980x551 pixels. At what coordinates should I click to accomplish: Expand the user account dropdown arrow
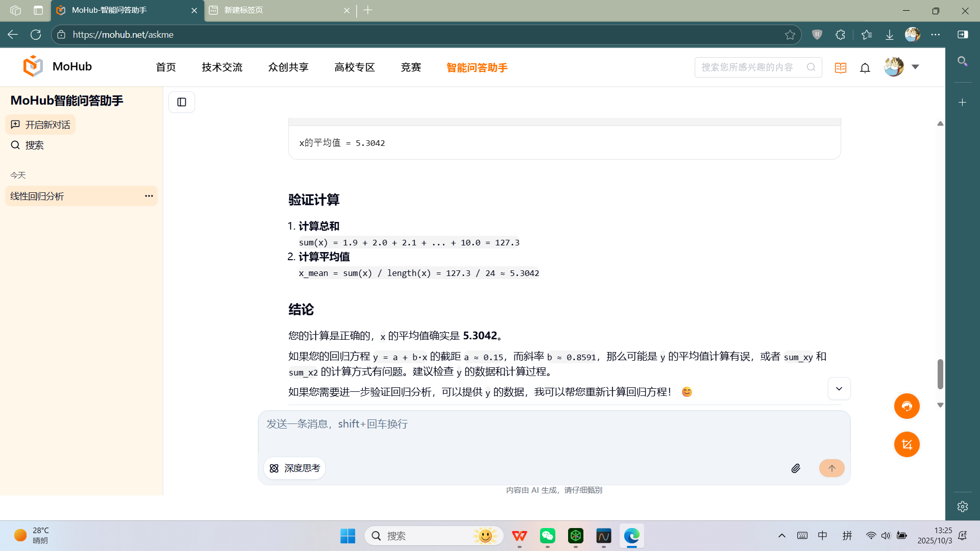(x=915, y=67)
